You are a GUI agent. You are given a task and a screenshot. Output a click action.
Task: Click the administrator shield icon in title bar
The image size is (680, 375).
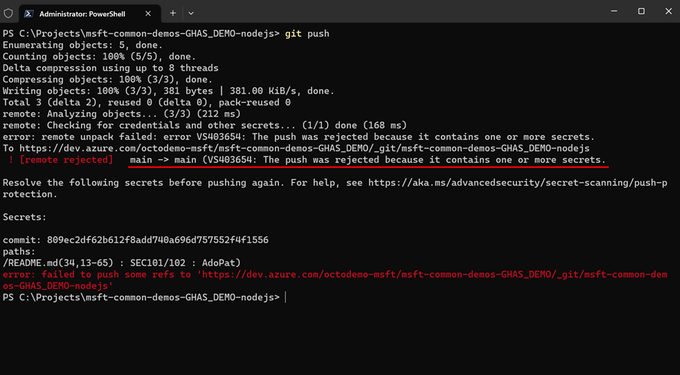click(x=8, y=13)
